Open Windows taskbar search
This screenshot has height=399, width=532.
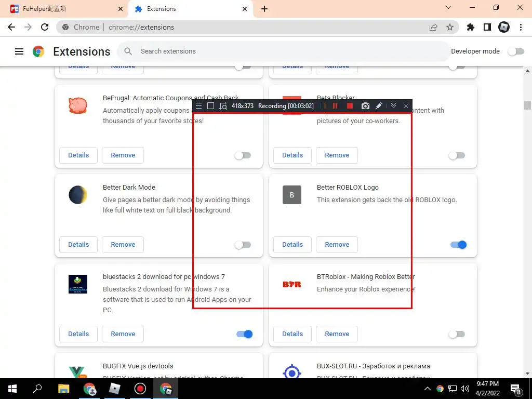coord(37,389)
